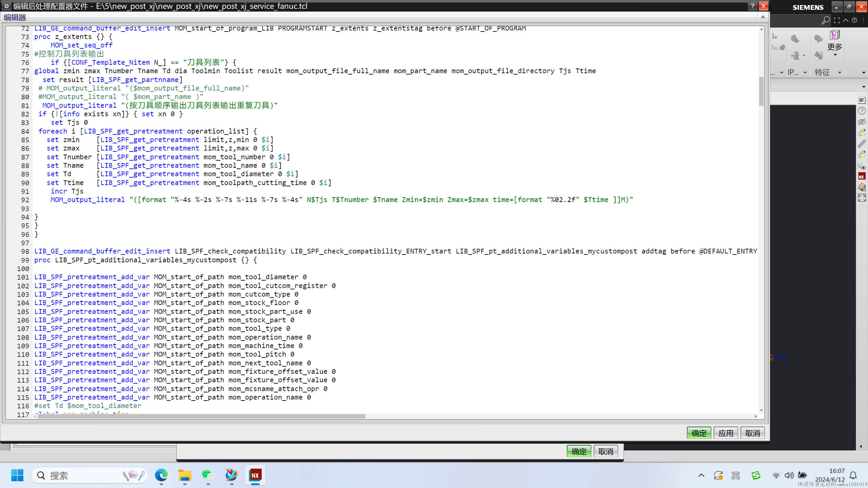
Task: Click 确定 in the background dialog
Action: click(x=579, y=451)
